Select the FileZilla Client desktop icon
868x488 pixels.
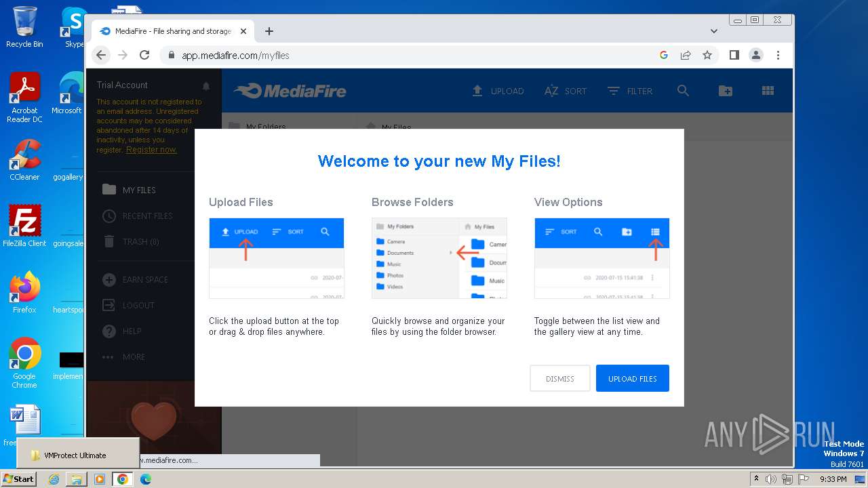point(24,226)
